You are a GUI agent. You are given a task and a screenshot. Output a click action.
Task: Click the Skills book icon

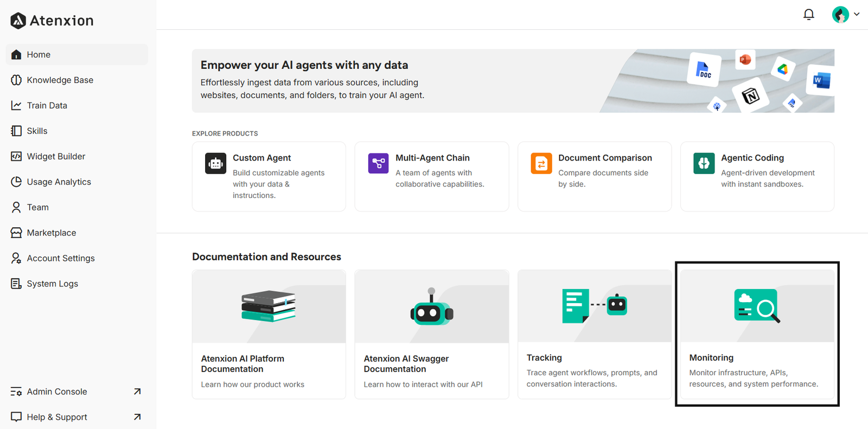click(16, 131)
